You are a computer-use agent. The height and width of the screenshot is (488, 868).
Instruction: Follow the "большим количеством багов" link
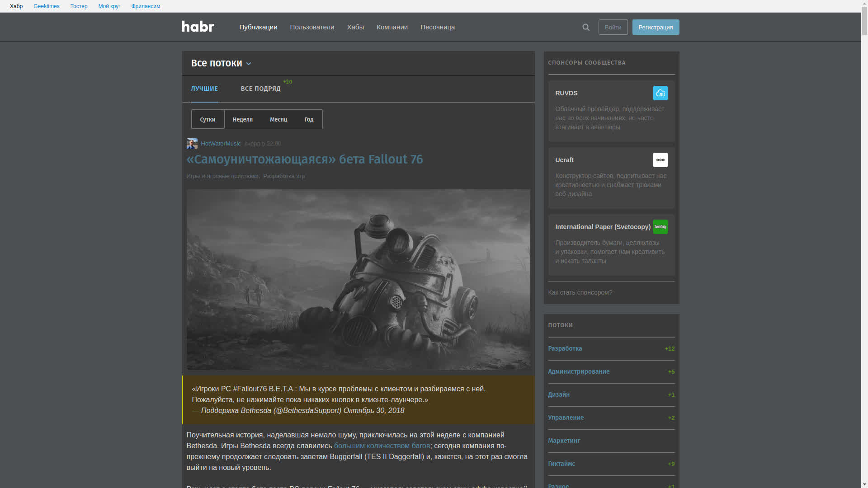coord(382,446)
